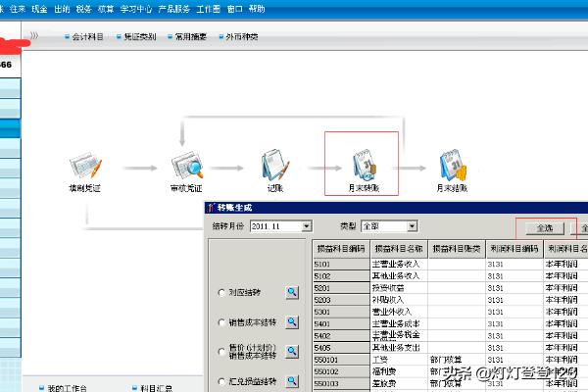The width and height of the screenshot is (588, 392).
Task: Open the 凭证类别 shortcut link
Action: click(x=136, y=37)
